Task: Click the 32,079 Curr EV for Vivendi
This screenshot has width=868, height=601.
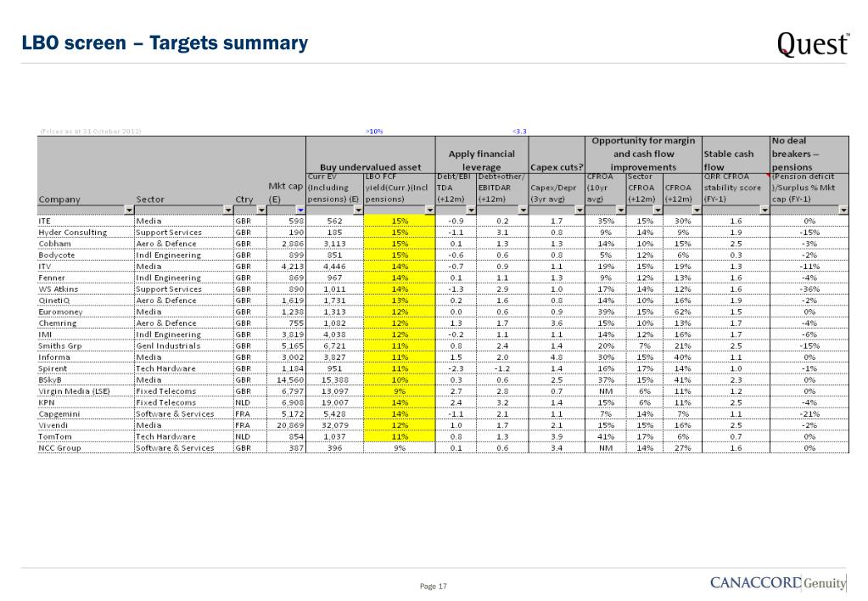Action: pos(335,425)
